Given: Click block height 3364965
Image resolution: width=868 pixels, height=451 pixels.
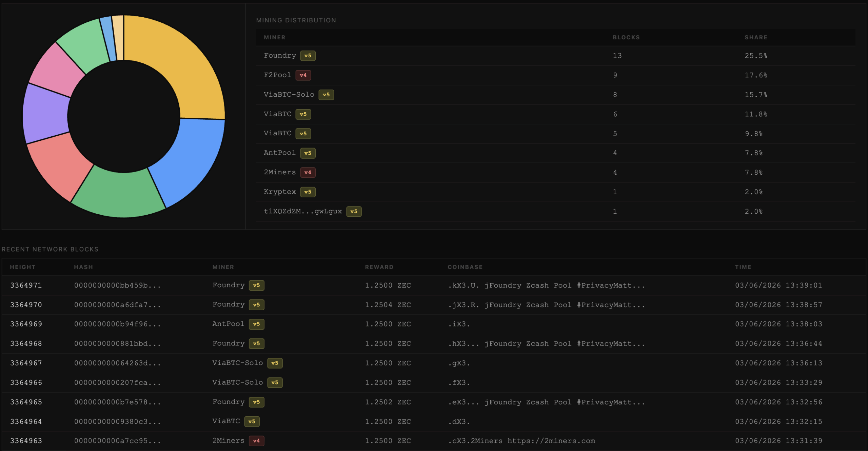Looking at the screenshot, I should coord(26,402).
